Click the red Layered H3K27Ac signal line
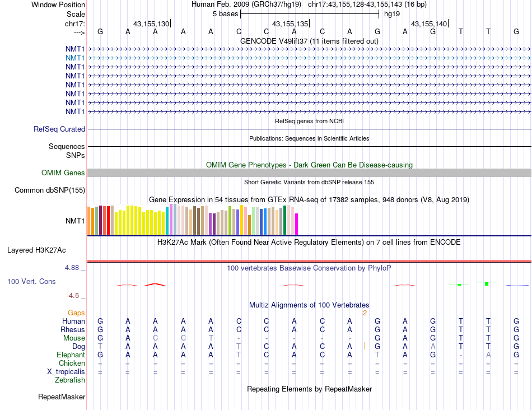 point(309,261)
